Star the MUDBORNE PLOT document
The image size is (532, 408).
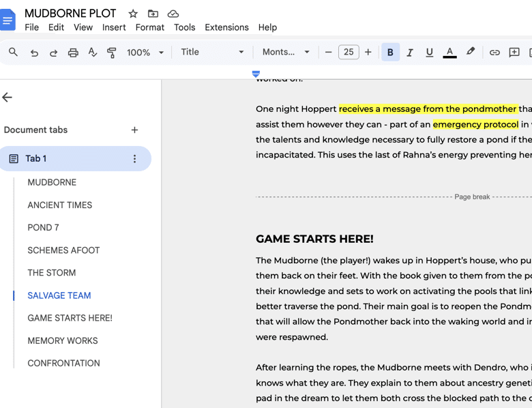[x=133, y=14]
